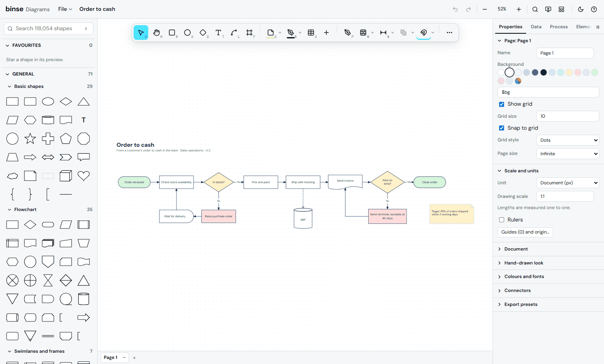Viewport: 604px width, 364px height.
Task: Add a new page with plus button
Action: coord(134,358)
